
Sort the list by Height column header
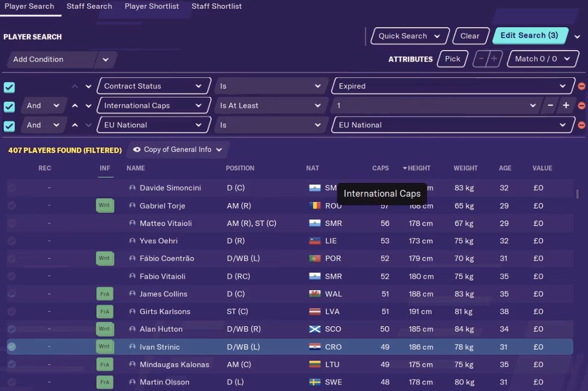(x=417, y=168)
